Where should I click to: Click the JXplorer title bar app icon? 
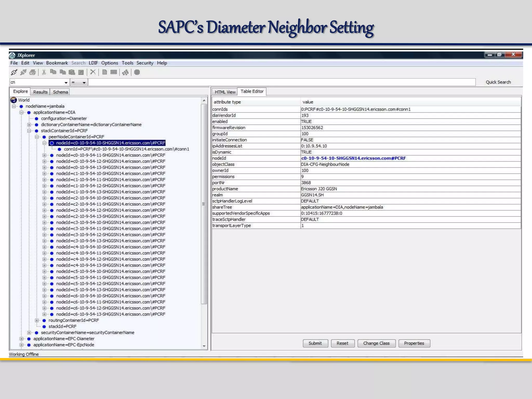click(12, 55)
